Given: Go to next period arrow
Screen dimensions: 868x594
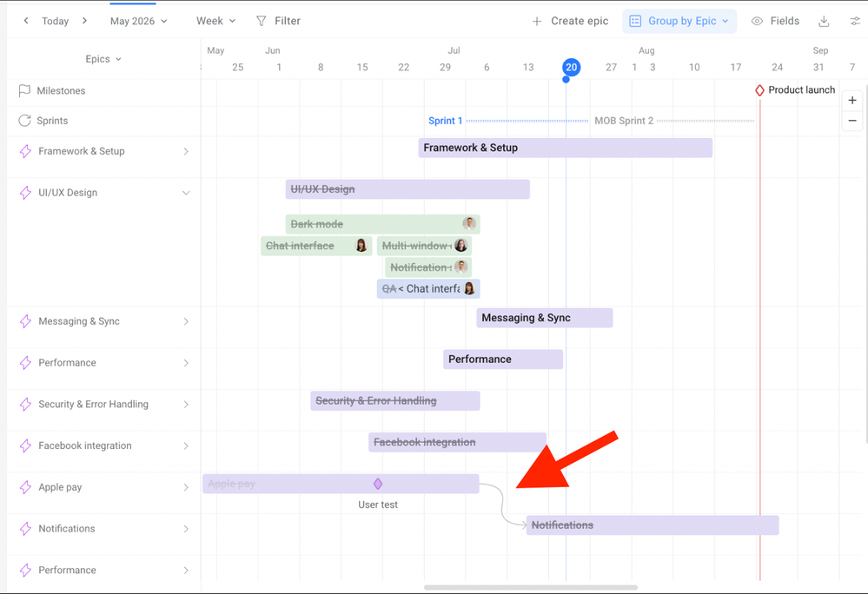Looking at the screenshot, I should pos(84,21).
